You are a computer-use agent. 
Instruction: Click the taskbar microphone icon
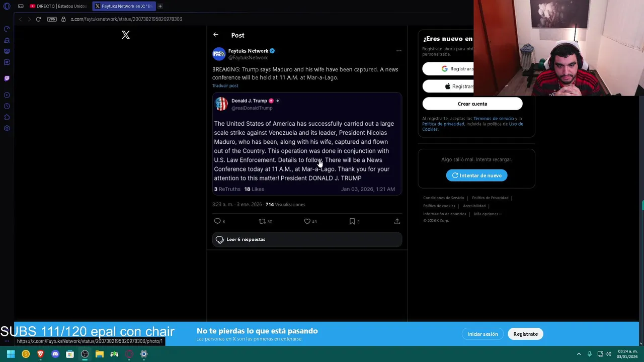[x=589, y=354]
